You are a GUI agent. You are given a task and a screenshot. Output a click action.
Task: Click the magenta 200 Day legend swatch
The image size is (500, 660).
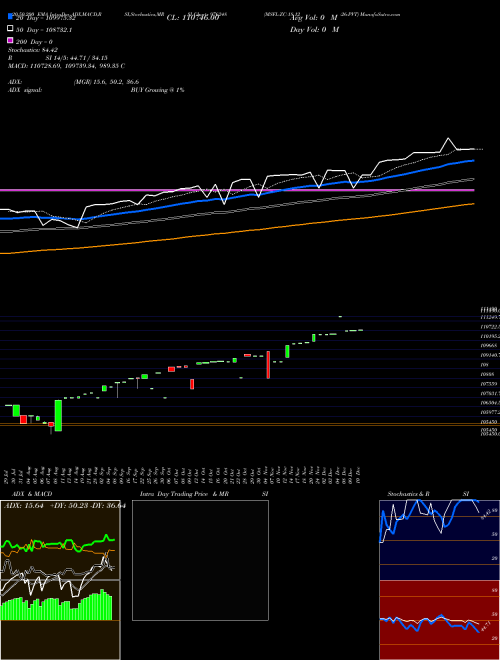(x=10, y=40)
